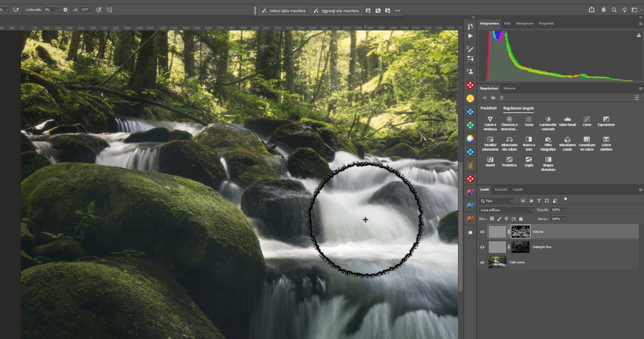Hide the Volume layer
The height and width of the screenshot is (339, 644).
tap(482, 232)
